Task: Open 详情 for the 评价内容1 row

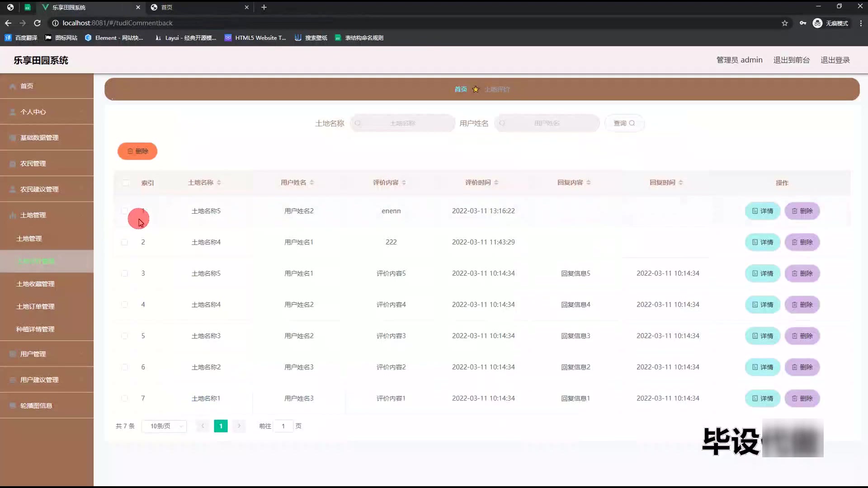Action: pyautogui.click(x=763, y=398)
